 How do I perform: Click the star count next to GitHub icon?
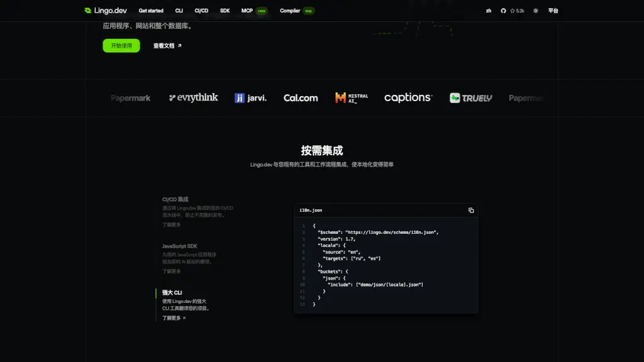[x=517, y=10]
